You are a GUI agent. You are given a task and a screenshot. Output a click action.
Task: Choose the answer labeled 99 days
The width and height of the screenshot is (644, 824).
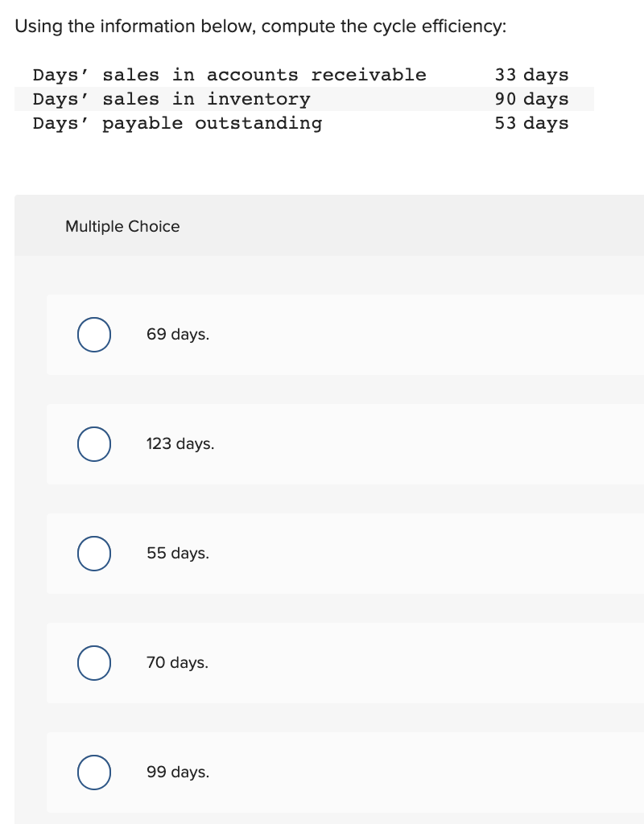pyautogui.click(x=177, y=772)
